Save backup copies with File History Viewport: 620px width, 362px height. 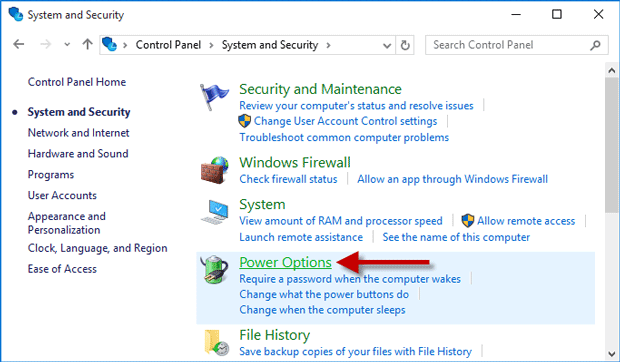(x=355, y=351)
